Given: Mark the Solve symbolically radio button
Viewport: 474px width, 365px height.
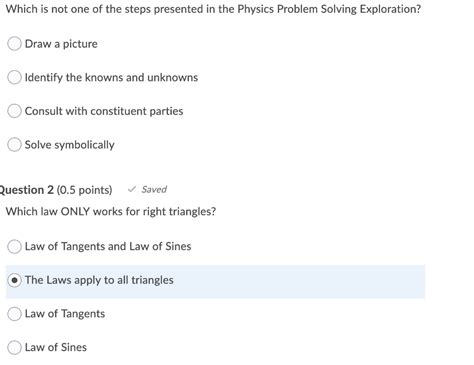Looking at the screenshot, I should pyautogui.click(x=14, y=145).
